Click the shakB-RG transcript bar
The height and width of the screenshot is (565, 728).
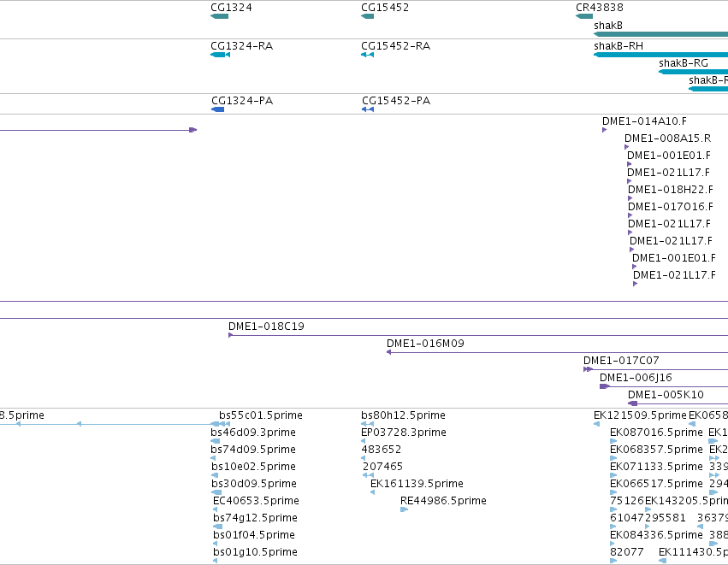tap(693, 72)
